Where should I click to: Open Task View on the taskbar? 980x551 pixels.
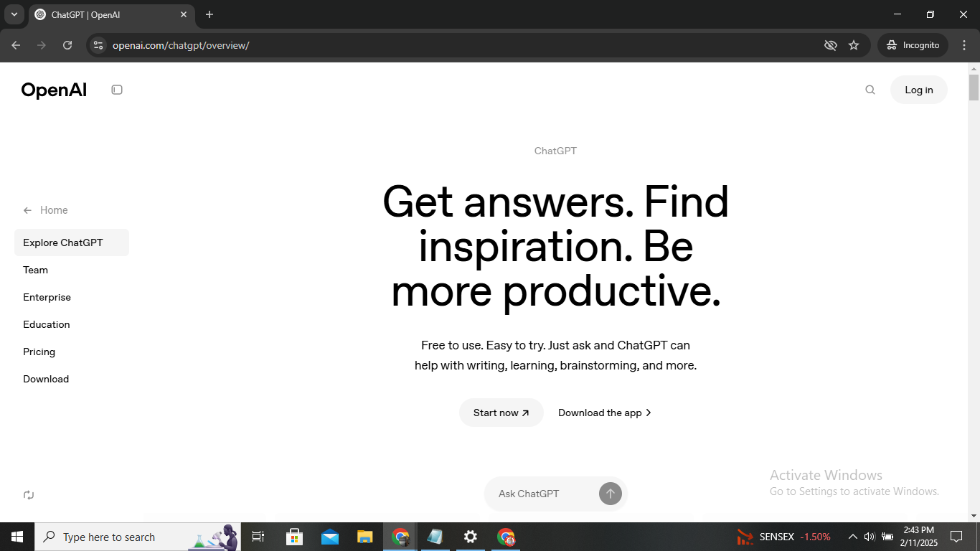pyautogui.click(x=258, y=537)
